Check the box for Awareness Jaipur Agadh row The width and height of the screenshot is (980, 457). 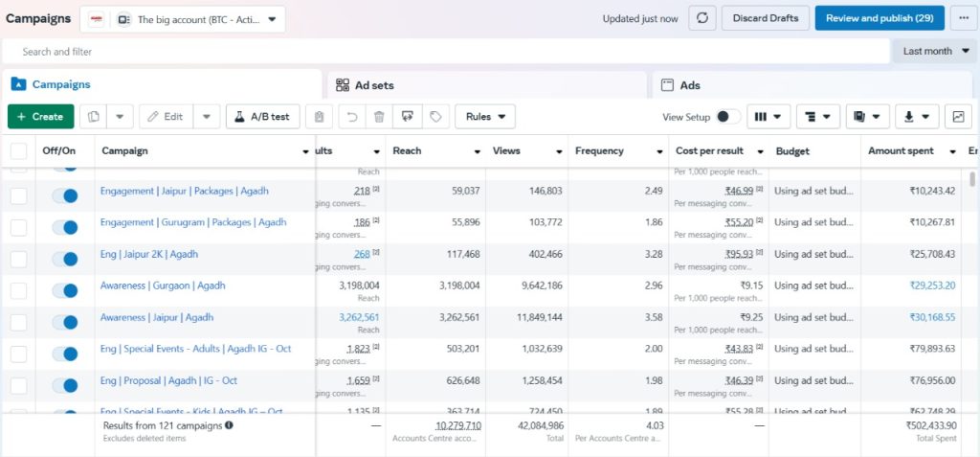(19, 323)
